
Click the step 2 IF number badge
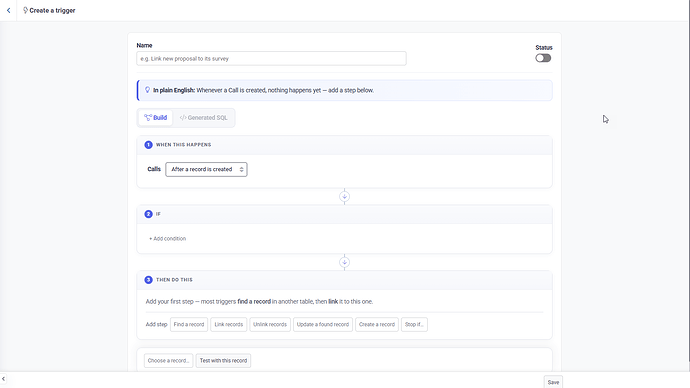[148, 214]
